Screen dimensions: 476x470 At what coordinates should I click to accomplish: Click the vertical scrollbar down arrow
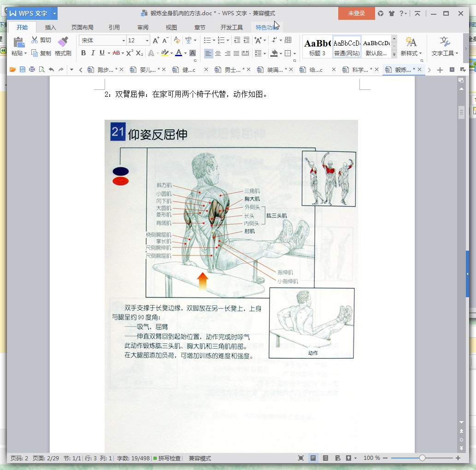461,423
